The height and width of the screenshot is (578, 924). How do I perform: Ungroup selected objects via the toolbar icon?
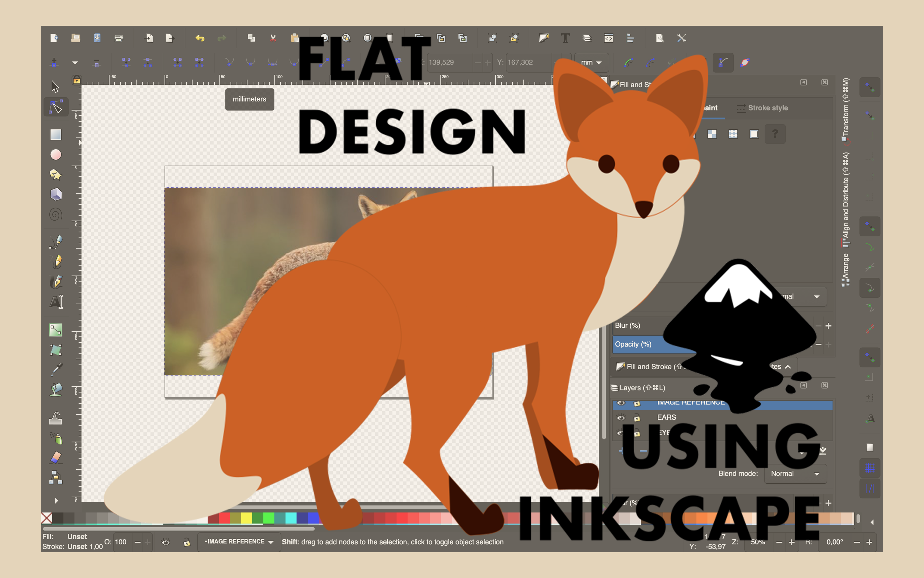(514, 38)
